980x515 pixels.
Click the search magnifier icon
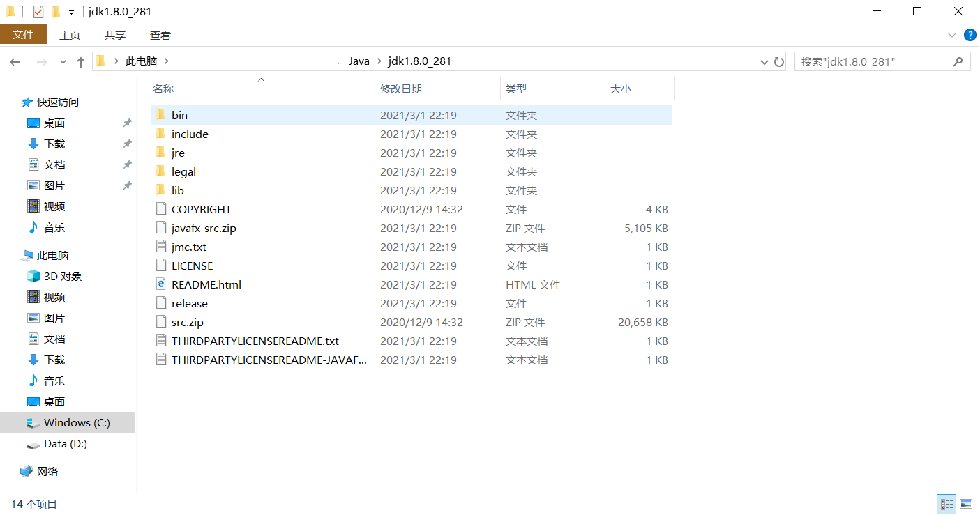point(958,61)
